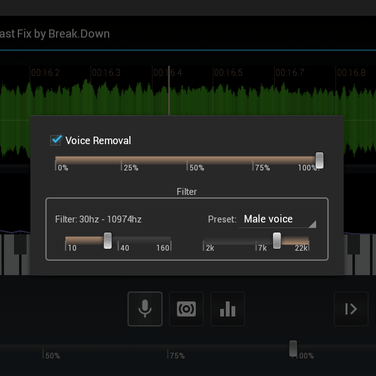376x376 pixels.
Task: Click the 00:16.5 timeline marker
Action: point(228,73)
